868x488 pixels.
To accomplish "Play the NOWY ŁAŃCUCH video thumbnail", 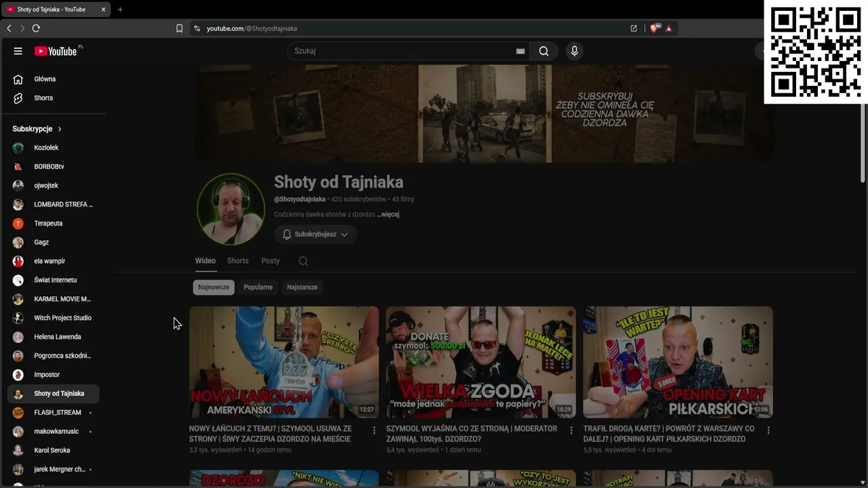I will [284, 362].
